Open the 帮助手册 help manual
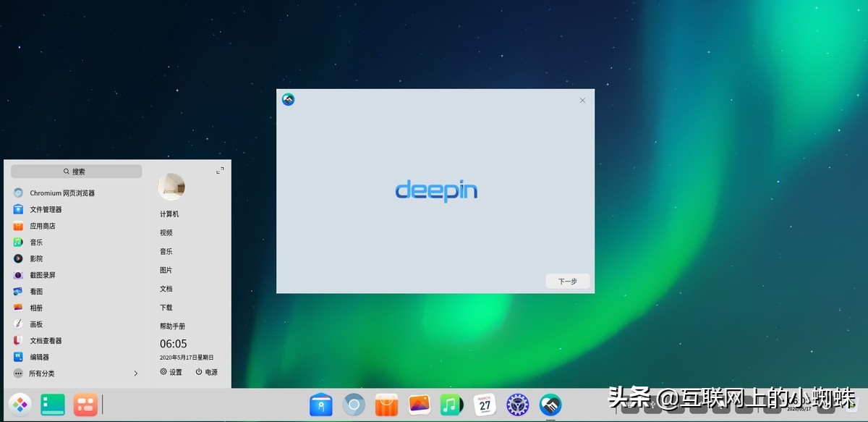This screenshot has height=422, width=868. pos(173,326)
